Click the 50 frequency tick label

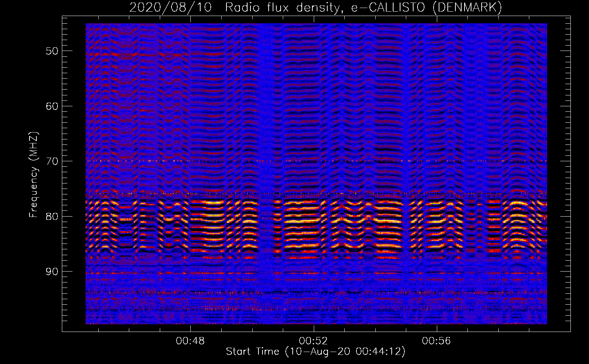pos(52,51)
